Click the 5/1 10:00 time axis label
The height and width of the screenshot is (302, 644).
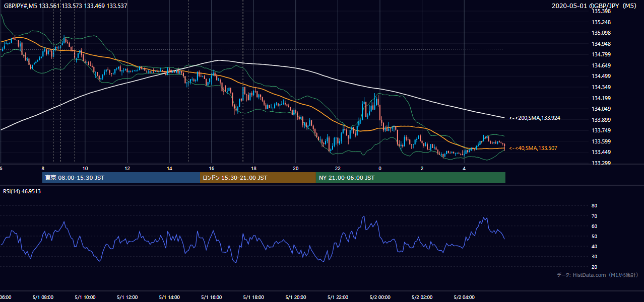[85, 297]
